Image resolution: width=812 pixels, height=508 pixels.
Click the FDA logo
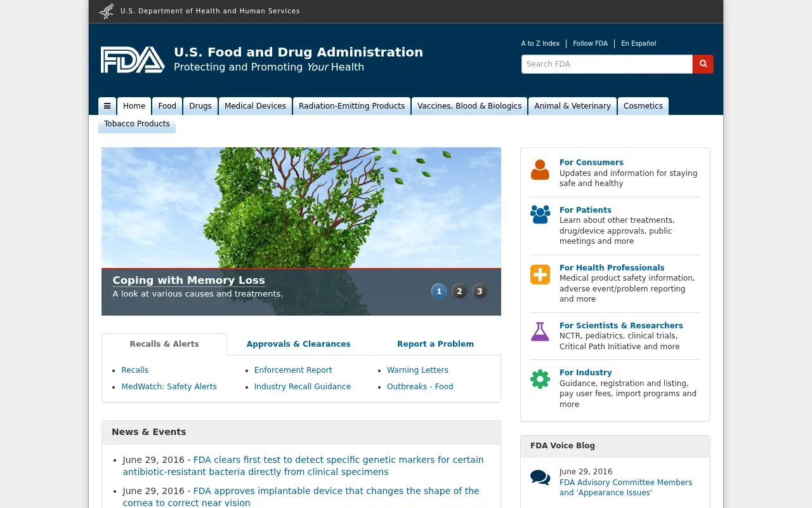tap(133, 60)
